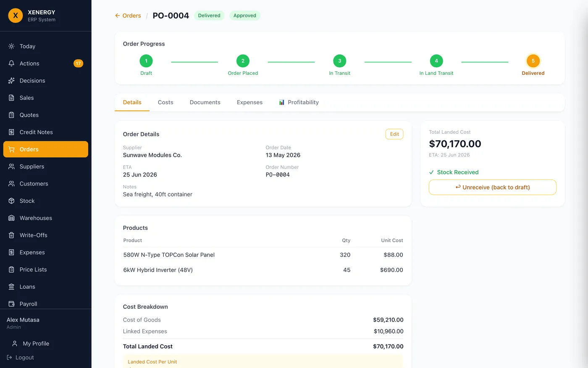Click the Logout arrow icon

(9, 357)
